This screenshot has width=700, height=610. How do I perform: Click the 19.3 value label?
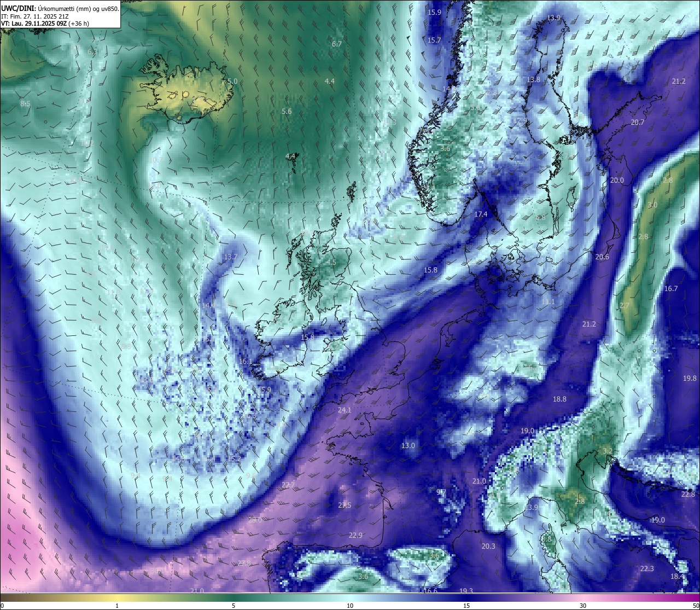[x=466, y=591]
